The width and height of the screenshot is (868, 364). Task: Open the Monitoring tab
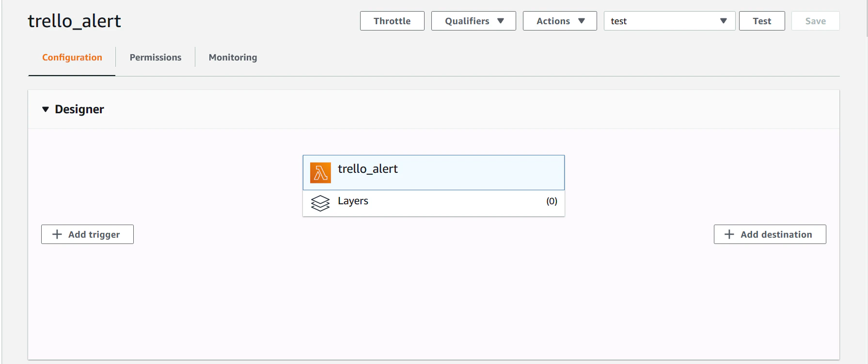233,58
